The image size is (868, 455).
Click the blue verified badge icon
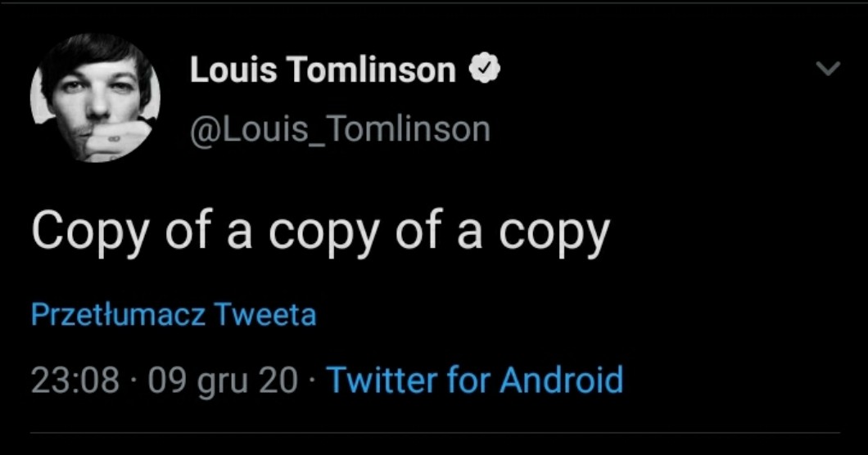(x=484, y=70)
